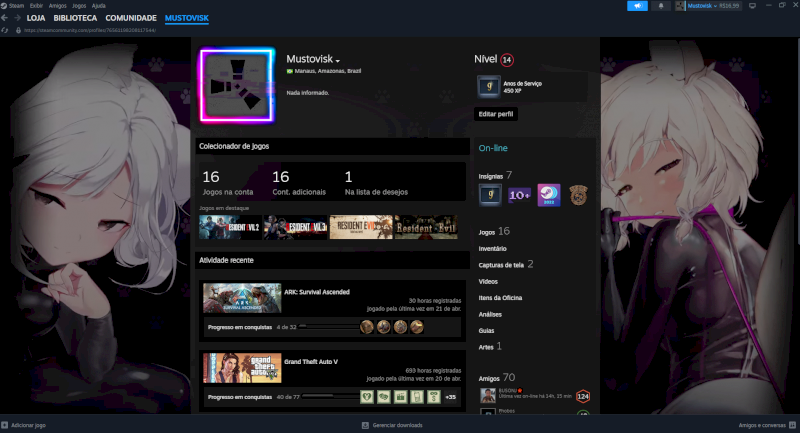Click the first ARK achievement icon
Screen dimensions: 800x433
pos(367,327)
